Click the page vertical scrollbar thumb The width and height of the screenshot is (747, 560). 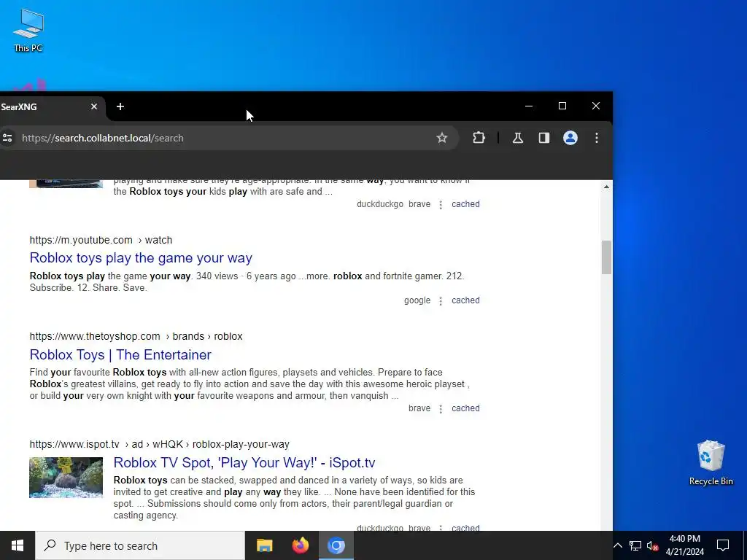coord(606,257)
